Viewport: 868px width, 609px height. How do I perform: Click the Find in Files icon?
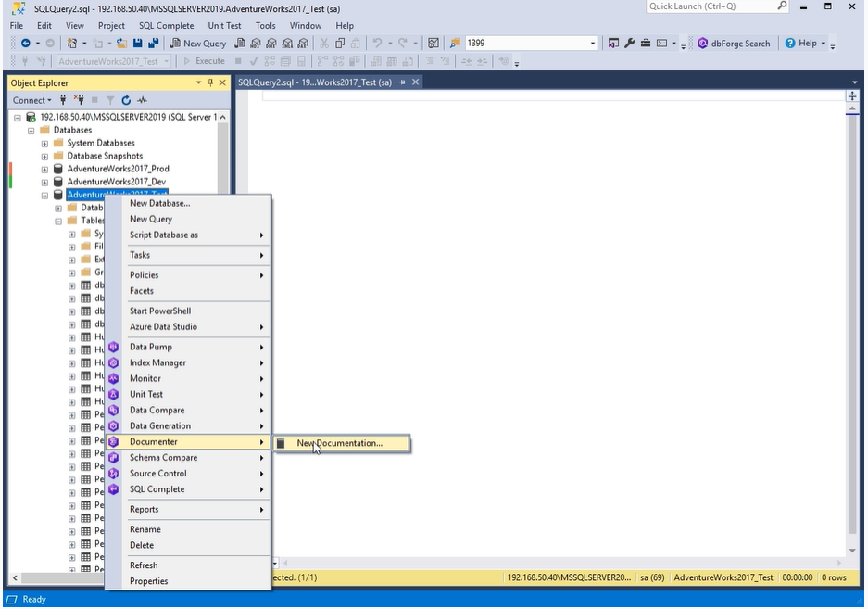(455, 44)
